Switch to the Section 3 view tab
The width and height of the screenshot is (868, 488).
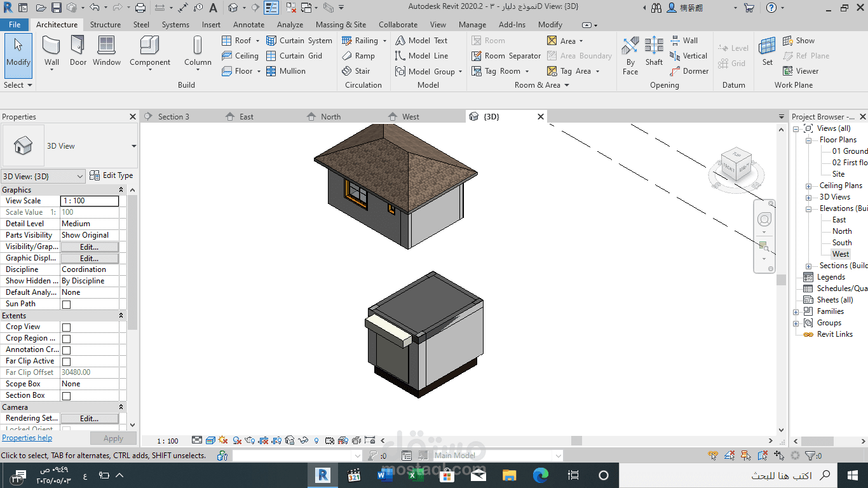173,117
